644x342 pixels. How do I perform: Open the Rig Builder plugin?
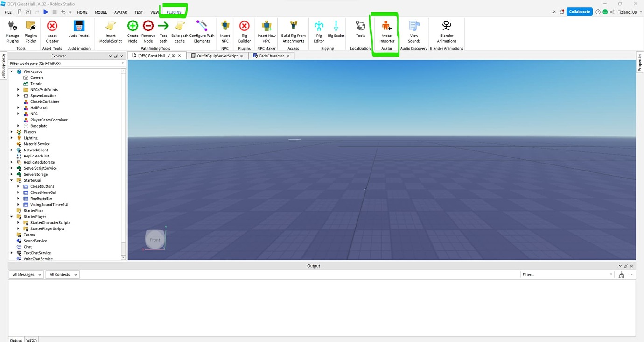click(245, 31)
